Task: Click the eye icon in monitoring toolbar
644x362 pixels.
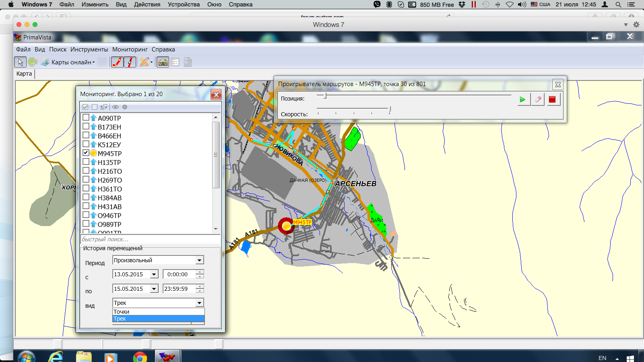Action: [x=116, y=107]
